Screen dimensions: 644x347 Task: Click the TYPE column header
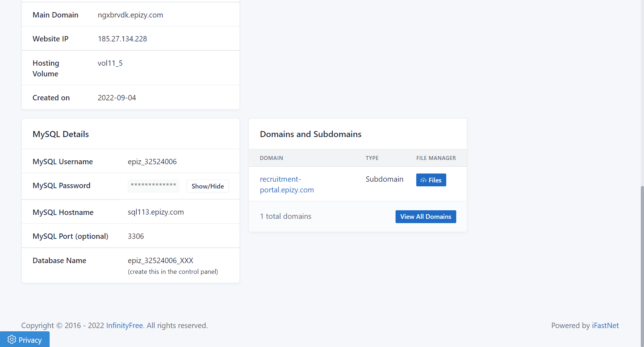click(x=372, y=158)
